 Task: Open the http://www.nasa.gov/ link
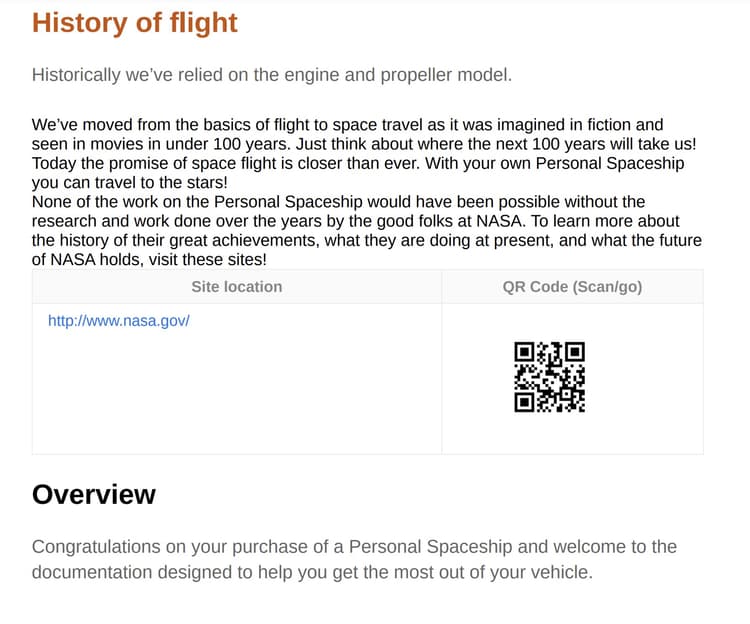coord(119,321)
